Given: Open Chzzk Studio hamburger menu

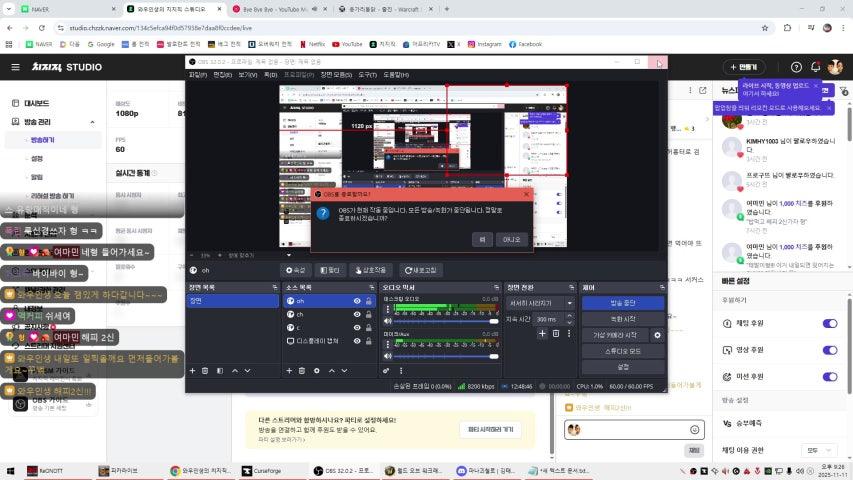Looking at the screenshot, I should (15, 67).
